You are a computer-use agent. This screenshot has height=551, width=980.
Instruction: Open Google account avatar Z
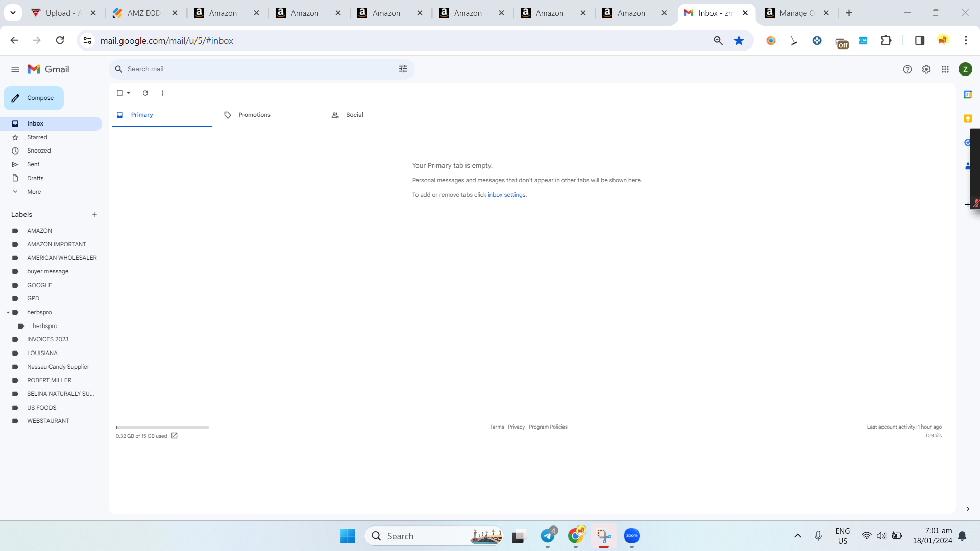pos(965,69)
